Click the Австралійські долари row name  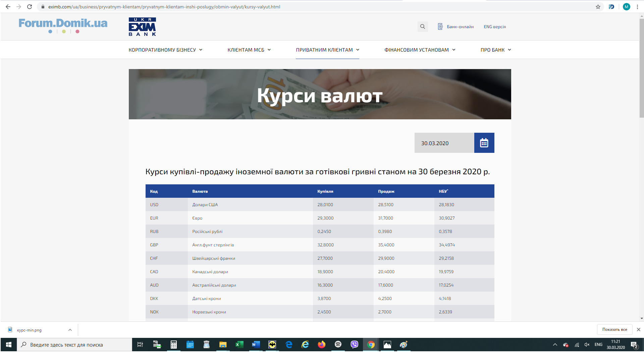(214, 285)
